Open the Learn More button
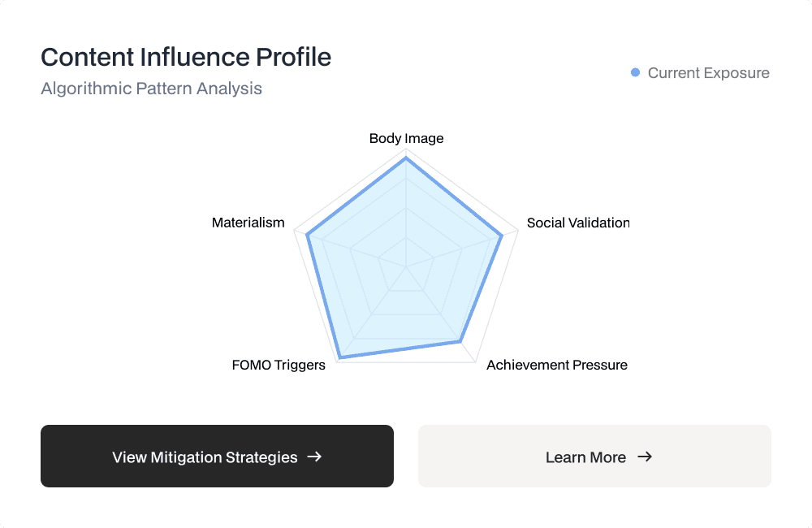 point(594,457)
